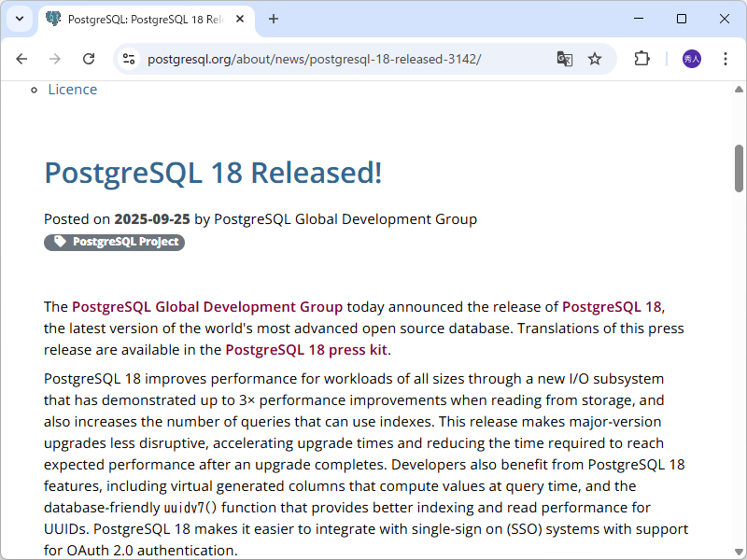The width and height of the screenshot is (747, 560).
Task: Open the PostgreSQL 18 release link
Action: [612, 306]
